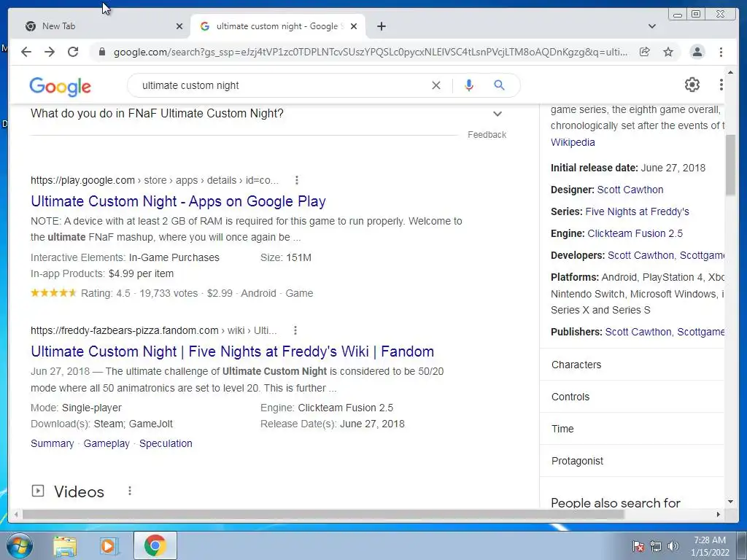Open the Gameplay sitelink
This screenshot has width=747, height=560.
click(x=107, y=443)
